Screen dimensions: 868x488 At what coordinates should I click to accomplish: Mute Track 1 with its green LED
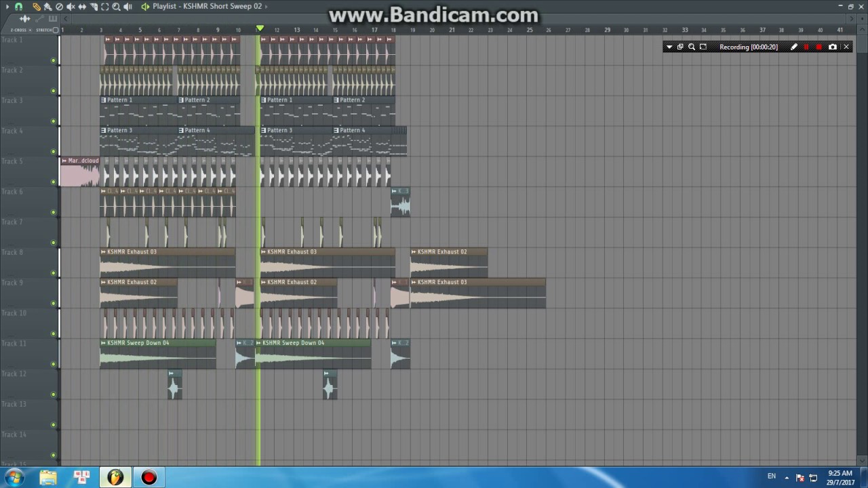pyautogui.click(x=54, y=60)
